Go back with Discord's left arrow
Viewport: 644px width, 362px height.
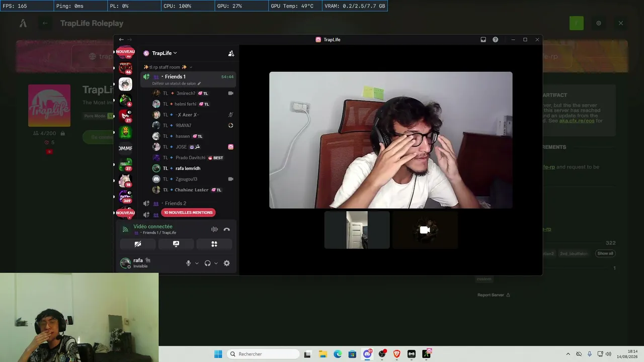pos(121,40)
